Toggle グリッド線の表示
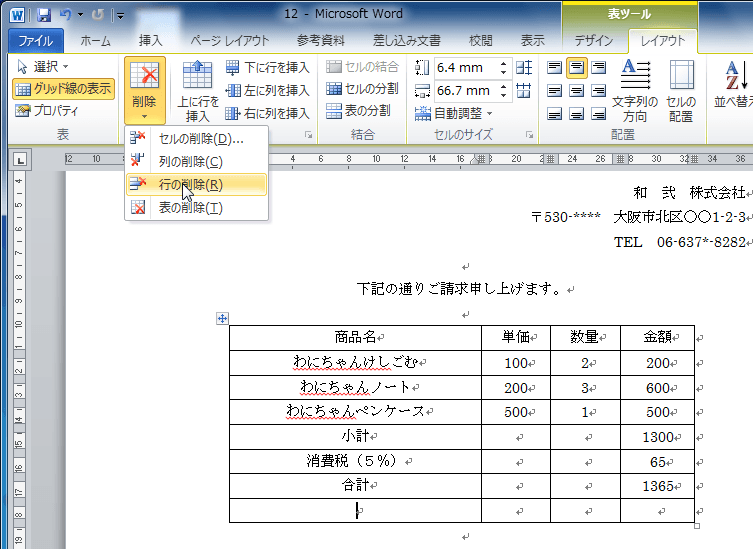 tap(63, 89)
